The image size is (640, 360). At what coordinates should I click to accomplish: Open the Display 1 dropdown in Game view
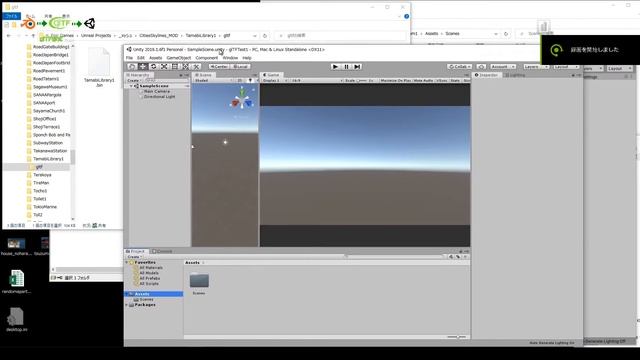(275, 80)
